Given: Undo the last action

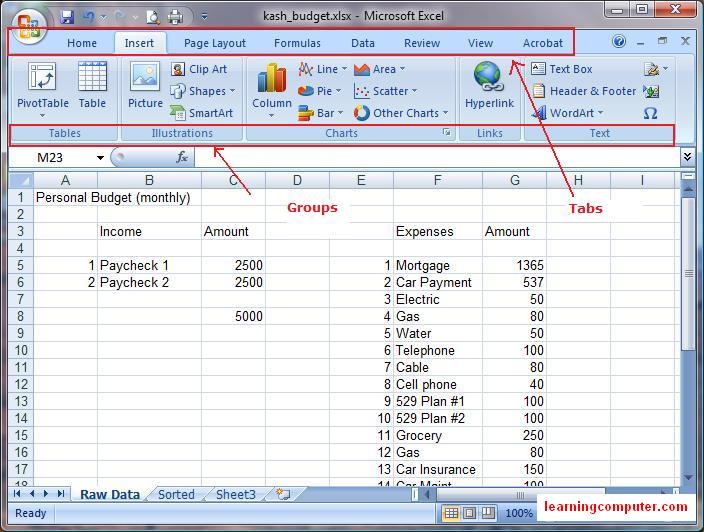Looking at the screenshot, I should (x=89, y=17).
